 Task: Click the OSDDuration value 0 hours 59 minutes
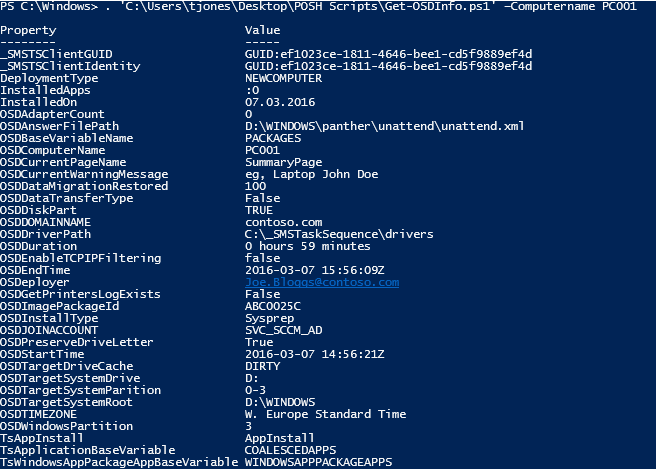(307, 246)
